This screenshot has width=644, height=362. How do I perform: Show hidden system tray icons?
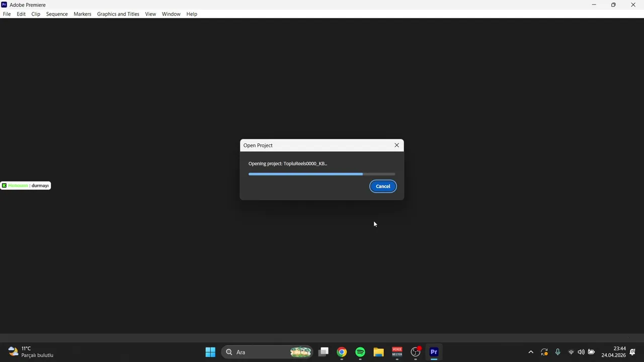[x=531, y=352]
